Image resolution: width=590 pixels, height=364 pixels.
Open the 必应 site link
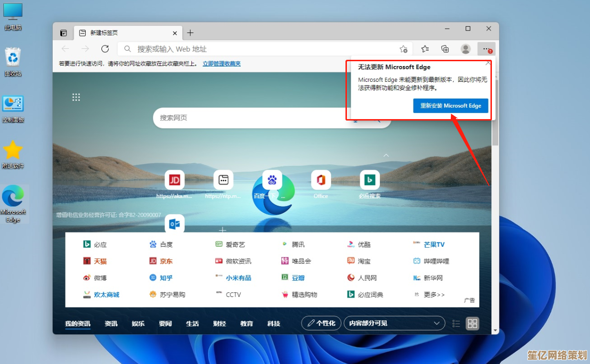95,244
